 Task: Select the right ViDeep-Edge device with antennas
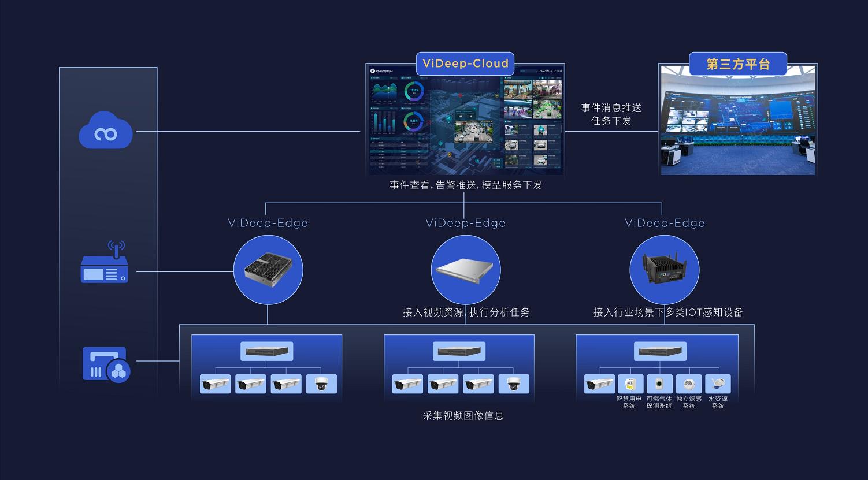[664, 270]
